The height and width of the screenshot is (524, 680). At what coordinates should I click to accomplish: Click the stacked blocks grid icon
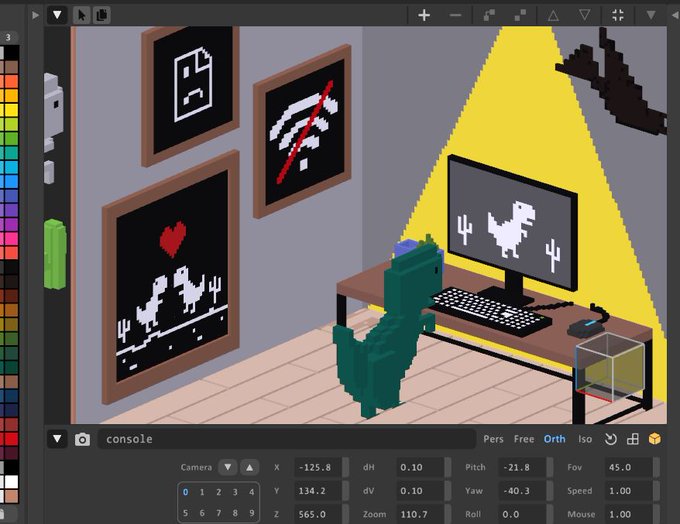pyautogui.click(x=633, y=439)
